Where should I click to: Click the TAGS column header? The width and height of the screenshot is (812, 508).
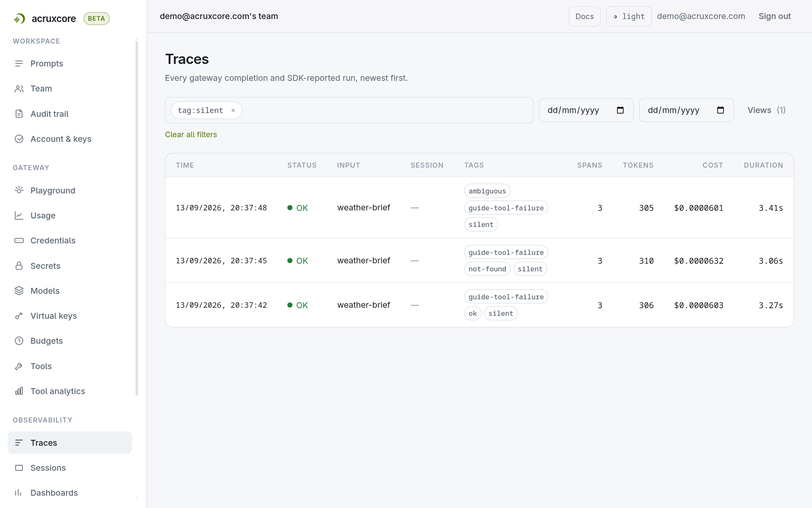pos(474,165)
